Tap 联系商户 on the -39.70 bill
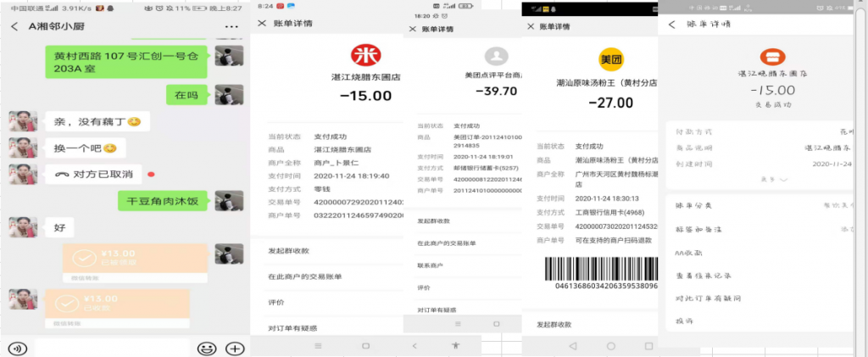 430,265
